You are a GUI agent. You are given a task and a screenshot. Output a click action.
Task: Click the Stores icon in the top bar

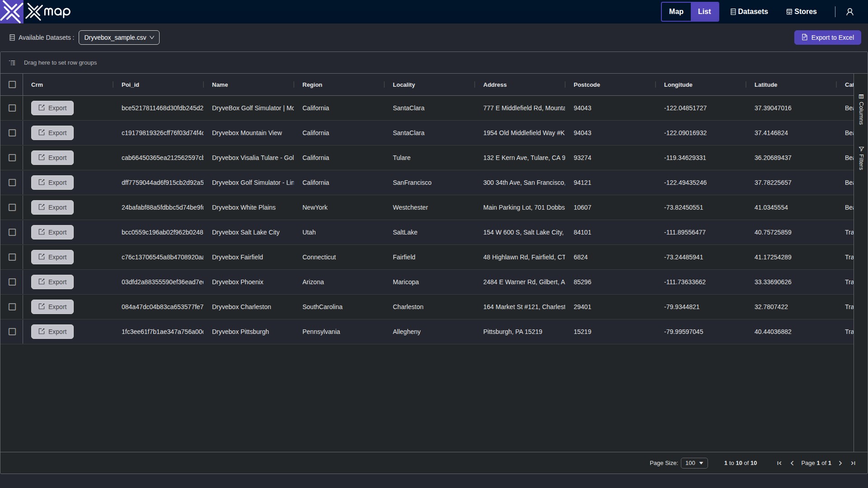(801, 12)
